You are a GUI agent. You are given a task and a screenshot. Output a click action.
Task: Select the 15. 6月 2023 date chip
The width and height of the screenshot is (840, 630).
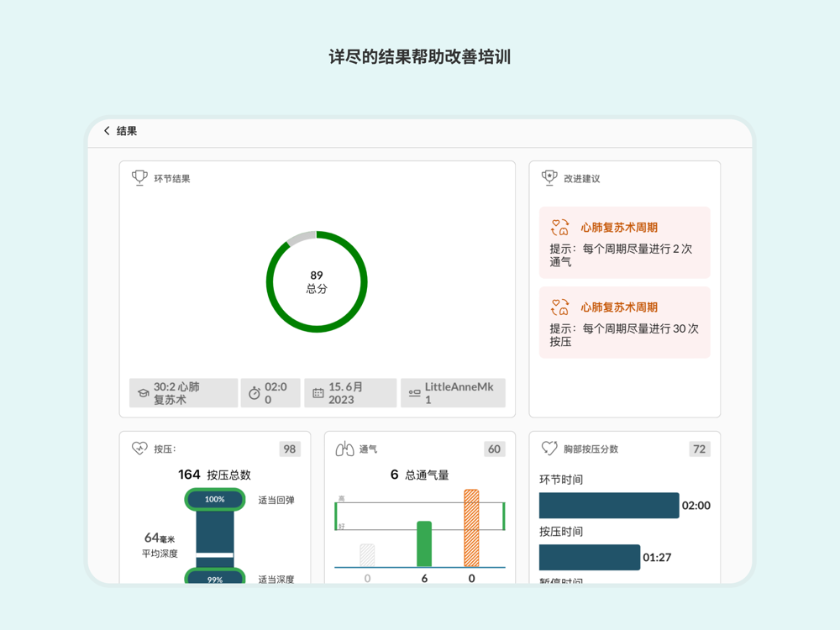pos(350,393)
